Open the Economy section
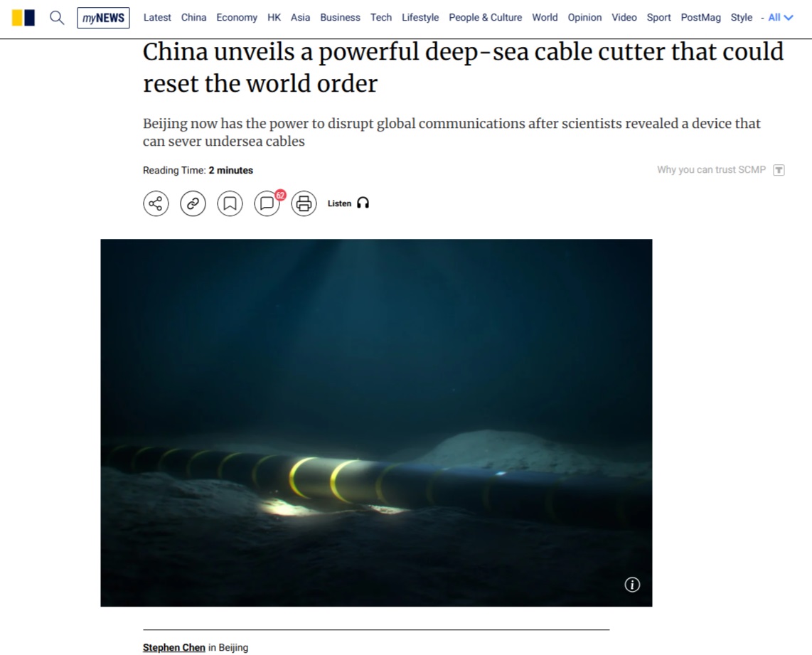The height and width of the screenshot is (655, 812). tap(237, 18)
